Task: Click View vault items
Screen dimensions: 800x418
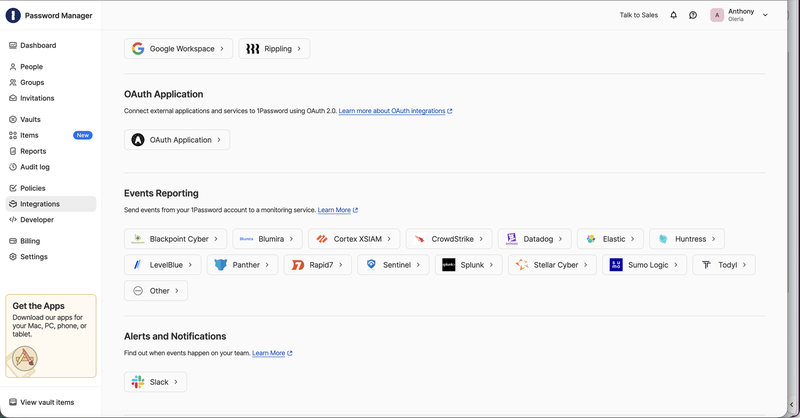Action: [x=42, y=402]
